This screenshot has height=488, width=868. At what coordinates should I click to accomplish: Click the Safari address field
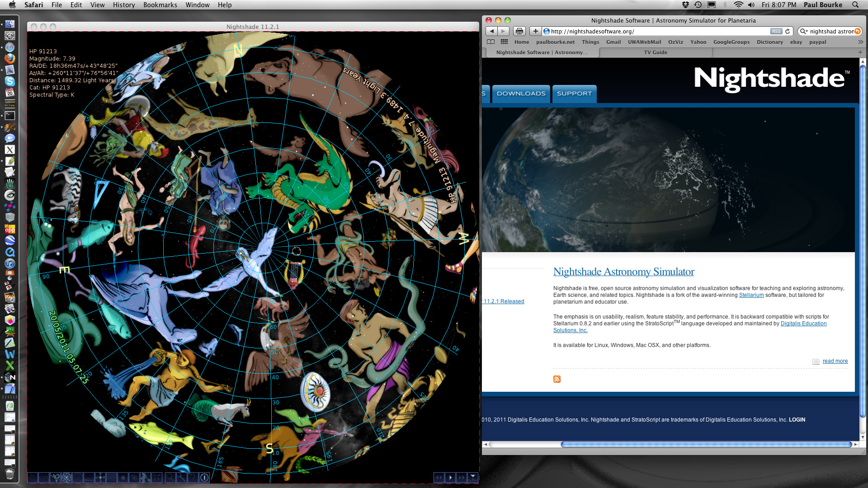pos(667,31)
